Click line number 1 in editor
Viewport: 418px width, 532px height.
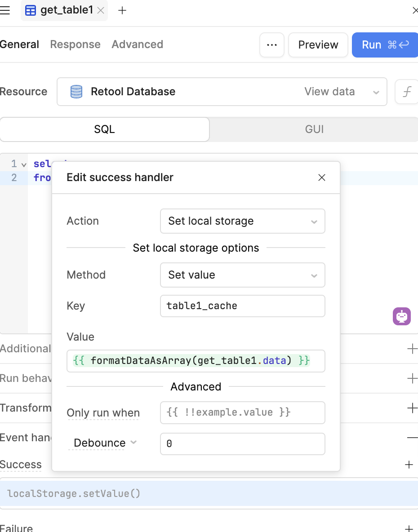coord(14,164)
